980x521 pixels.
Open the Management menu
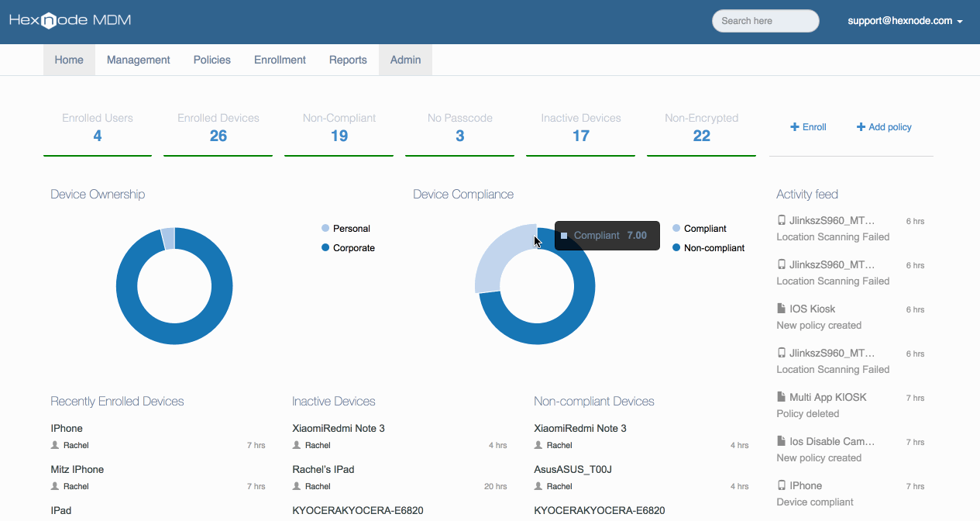(139, 60)
